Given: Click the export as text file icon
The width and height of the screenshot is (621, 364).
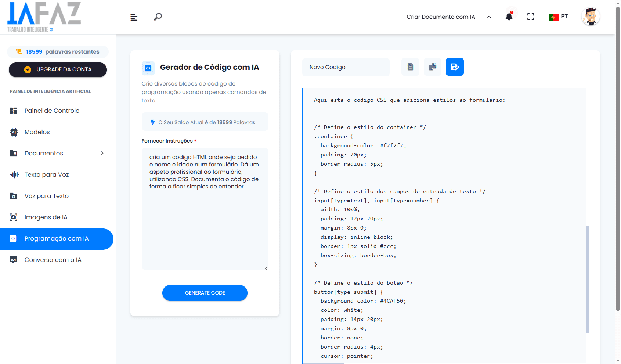Looking at the screenshot, I should point(410,67).
